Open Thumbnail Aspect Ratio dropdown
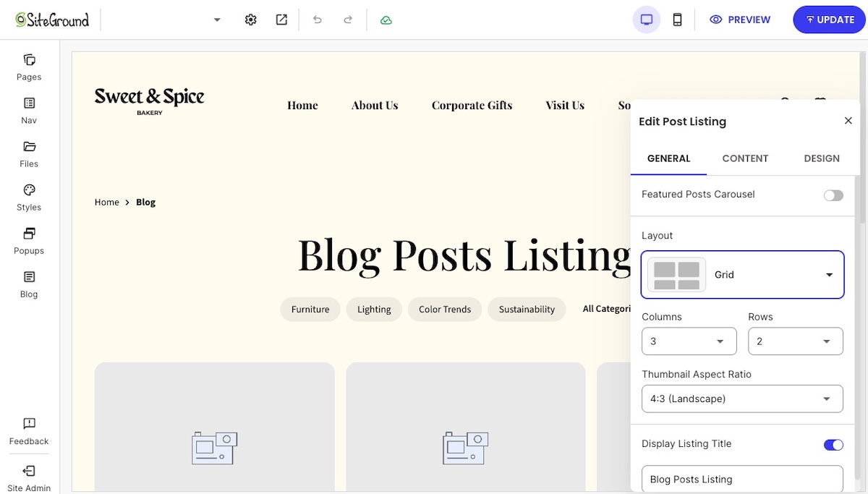Screen dimensions: 868x494 pyautogui.click(x=742, y=399)
